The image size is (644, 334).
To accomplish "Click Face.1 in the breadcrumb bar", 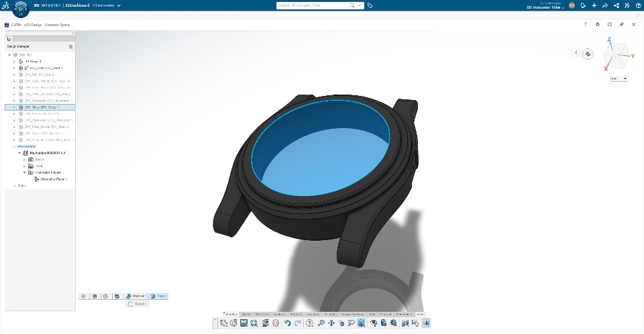I will (158, 296).
